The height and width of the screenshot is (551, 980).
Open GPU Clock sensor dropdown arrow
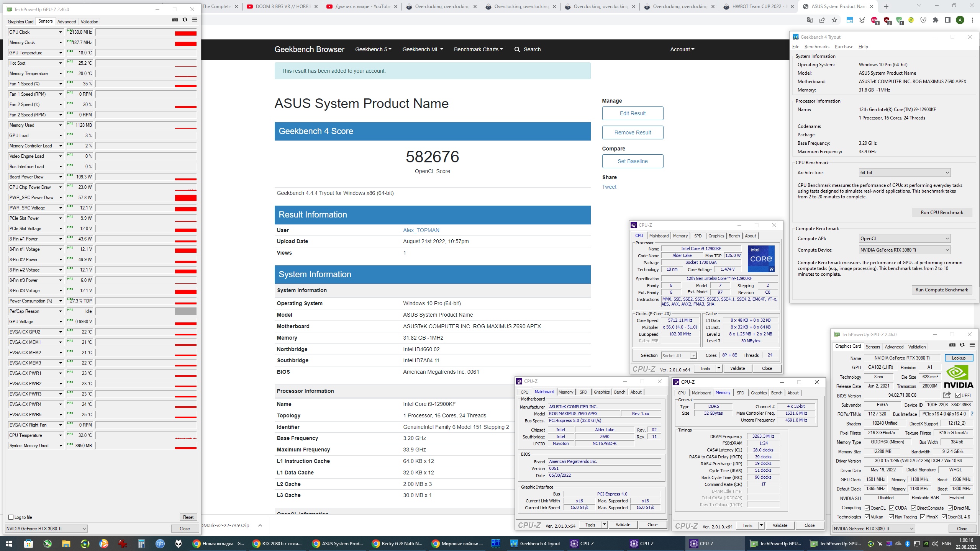coord(61,32)
